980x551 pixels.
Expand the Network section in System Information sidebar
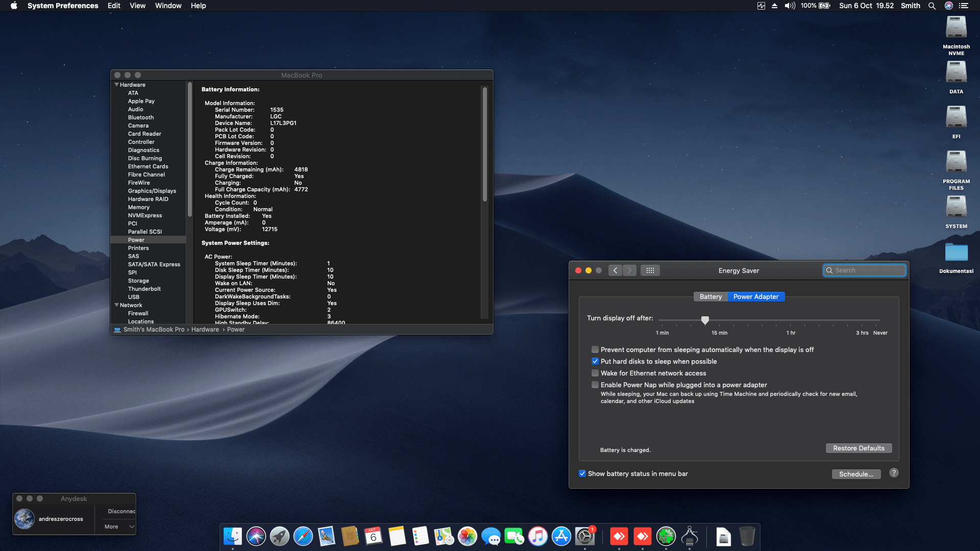(x=117, y=305)
